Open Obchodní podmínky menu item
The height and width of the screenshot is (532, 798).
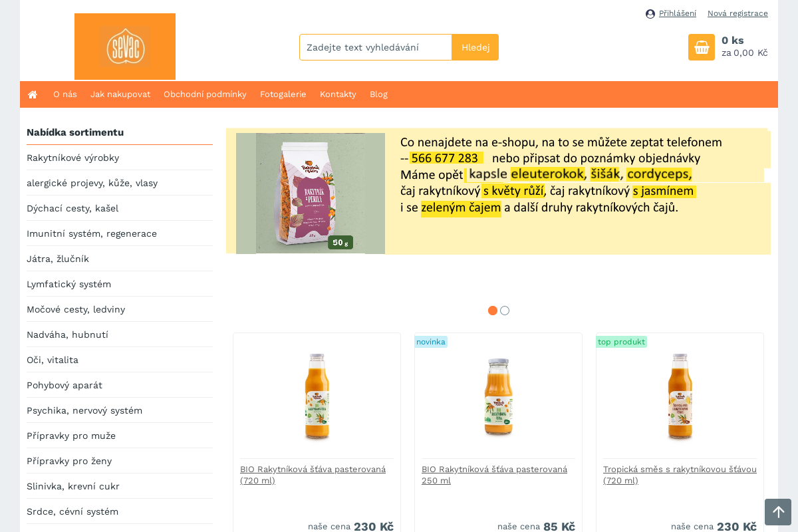click(x=205, y=94)
